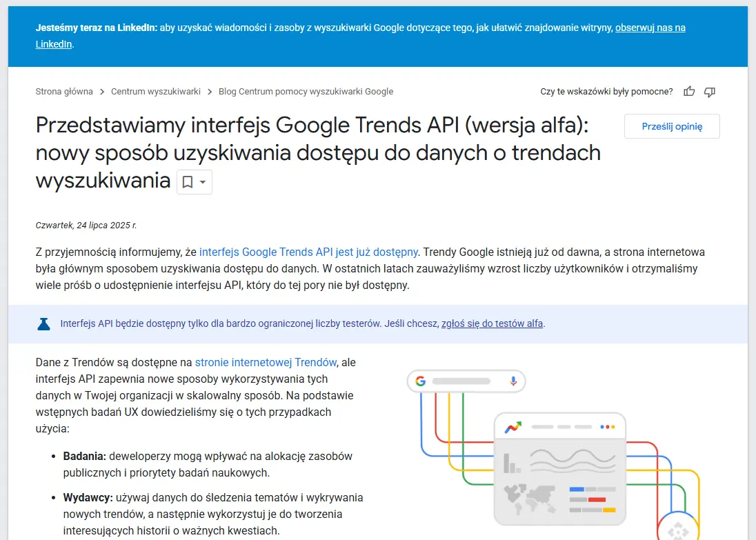Open Blog Centrum pomocy wyszukiwarki Google breadcrumb
The image size is (756, 540).
(306, 92)
